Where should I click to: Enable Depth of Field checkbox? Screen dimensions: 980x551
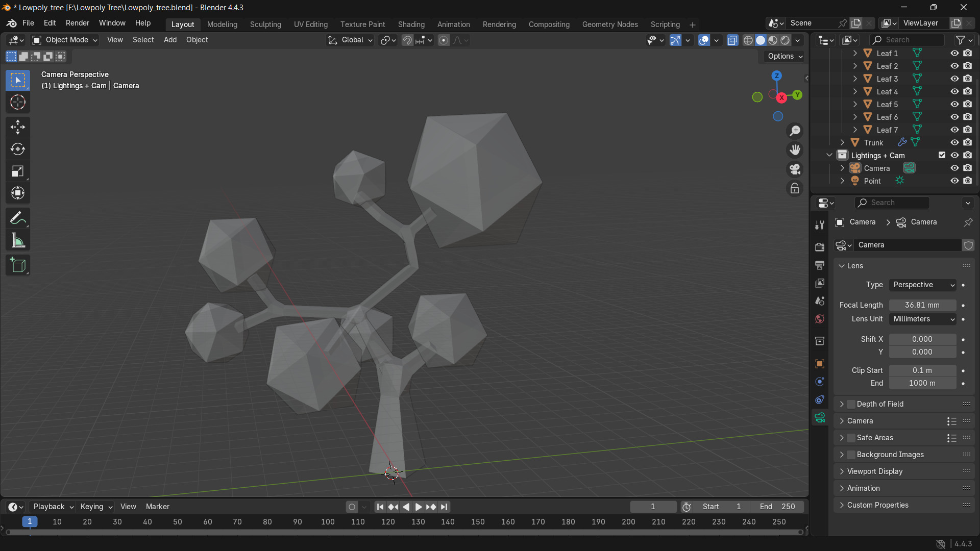tap(851, 404)
